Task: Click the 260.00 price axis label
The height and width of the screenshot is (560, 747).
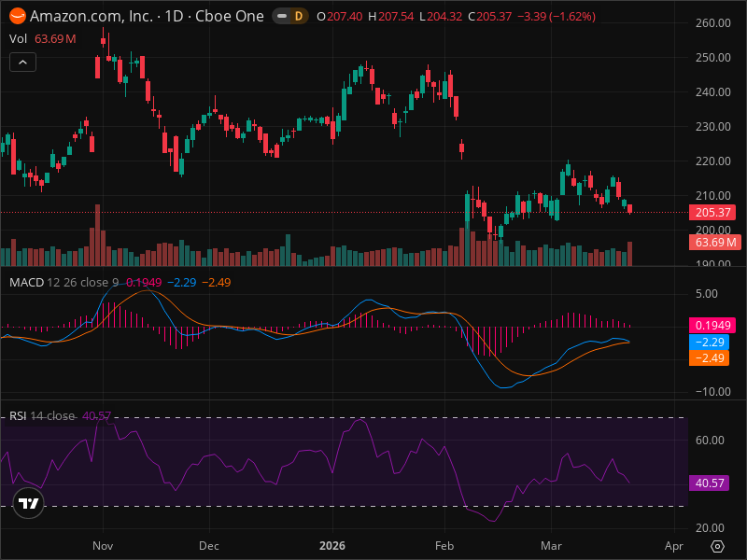Action: (712, 22)
